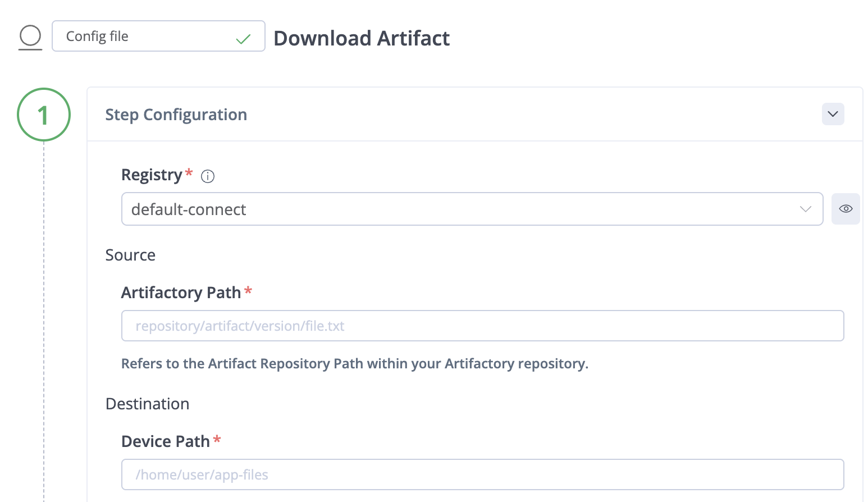Focus the Artifactory Path input field
The image size is (868, 502).
point(482,326)
